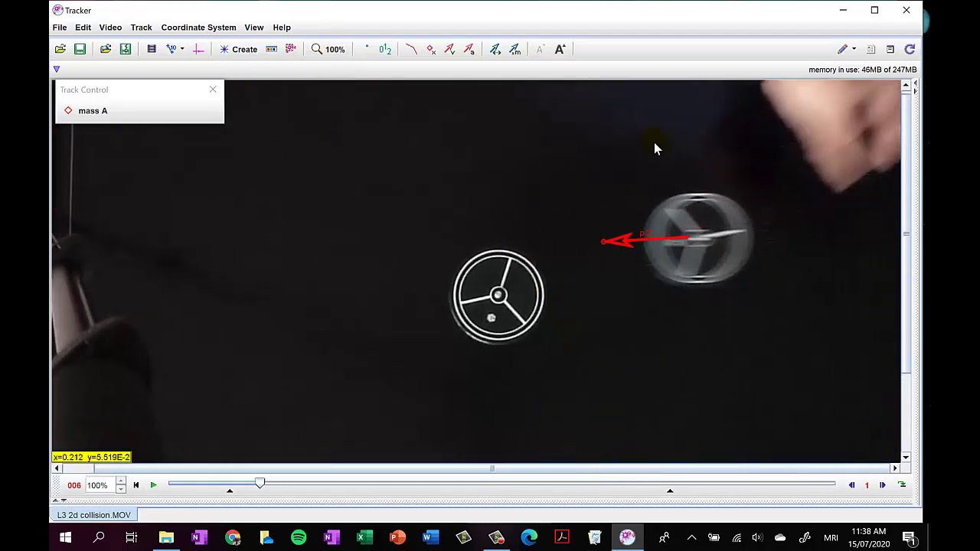
Task: Play the video with green button
Action: [153, 485]
